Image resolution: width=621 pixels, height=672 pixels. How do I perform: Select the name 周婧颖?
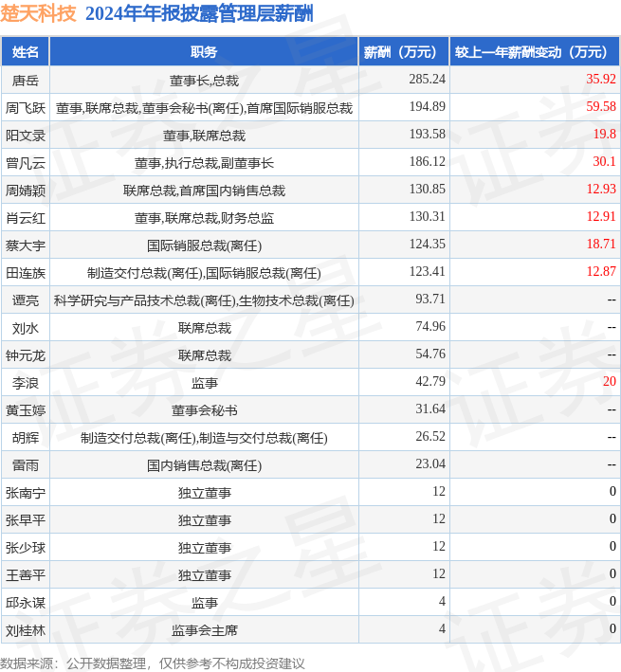click(x=26, y=190)
